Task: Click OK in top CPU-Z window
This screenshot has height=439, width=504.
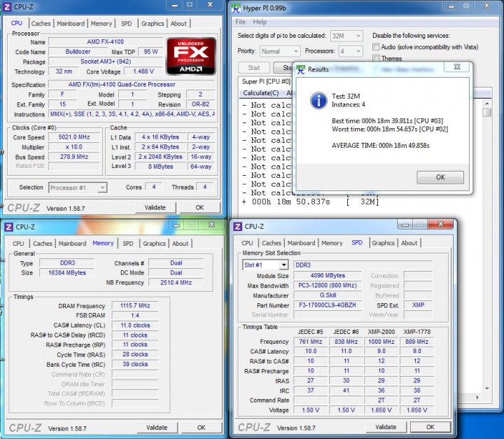Action: pyautogui.click(x=200, y=207)
